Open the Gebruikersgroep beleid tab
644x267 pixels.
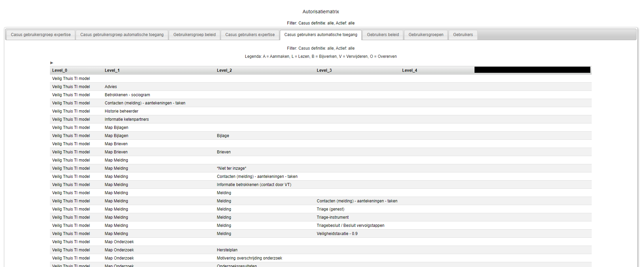(195, 35)
